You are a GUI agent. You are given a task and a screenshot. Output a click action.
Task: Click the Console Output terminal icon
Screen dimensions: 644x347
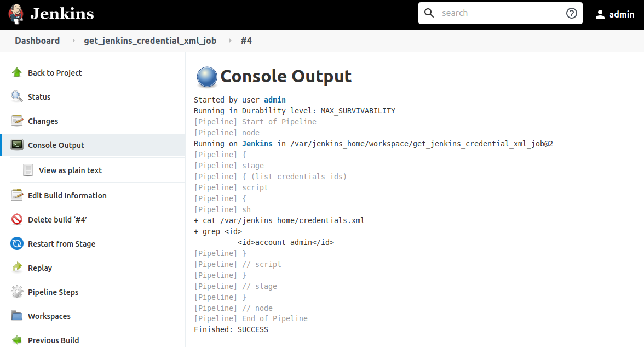[x=16, y=145]
